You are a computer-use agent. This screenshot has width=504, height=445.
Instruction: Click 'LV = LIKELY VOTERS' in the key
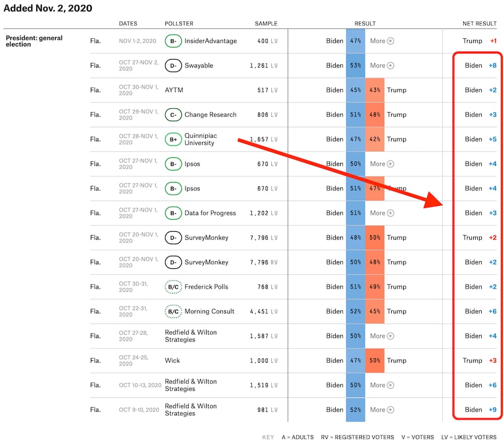[x=469, y=437]
